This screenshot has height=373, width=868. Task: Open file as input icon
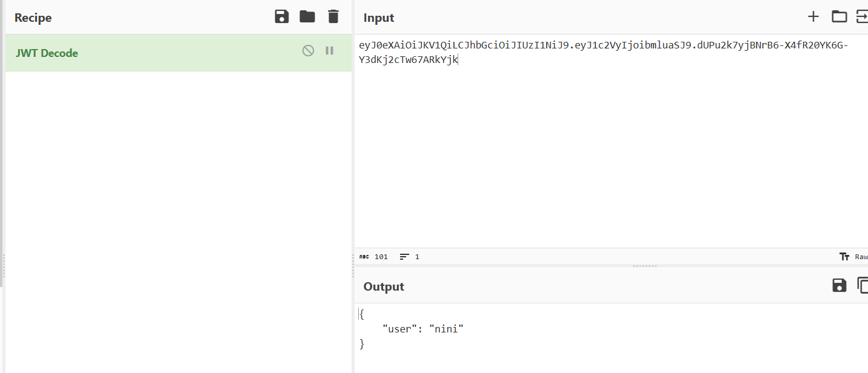(863, 17)
